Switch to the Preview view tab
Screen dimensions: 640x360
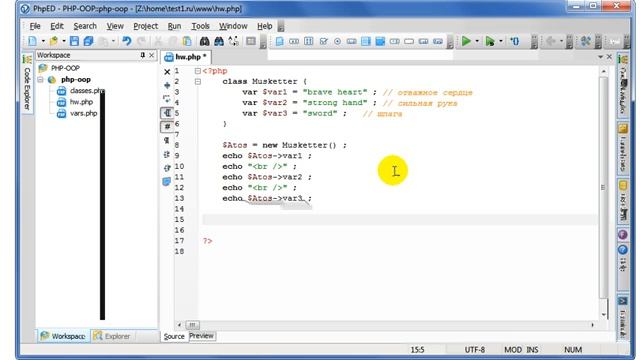pos(202,336)
